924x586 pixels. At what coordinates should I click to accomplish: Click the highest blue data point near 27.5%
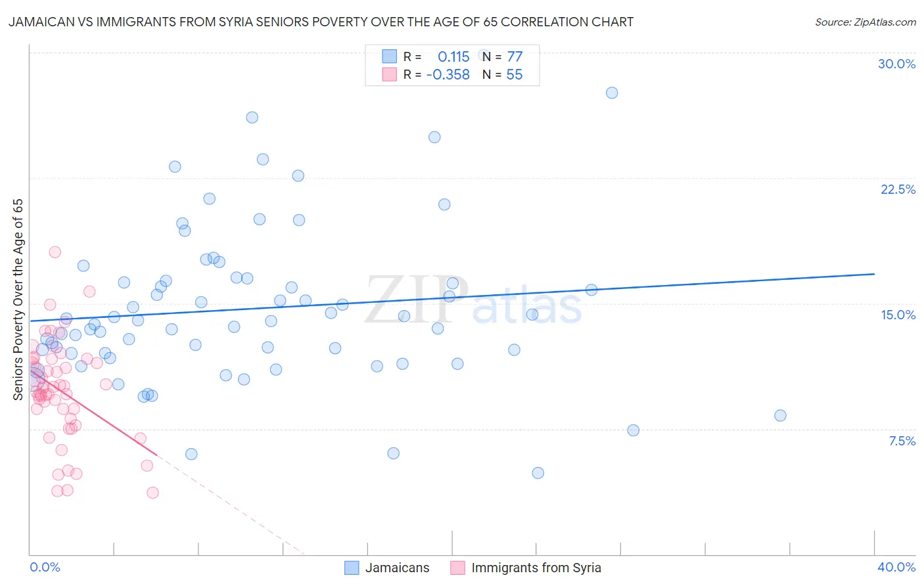pos(612,93)
